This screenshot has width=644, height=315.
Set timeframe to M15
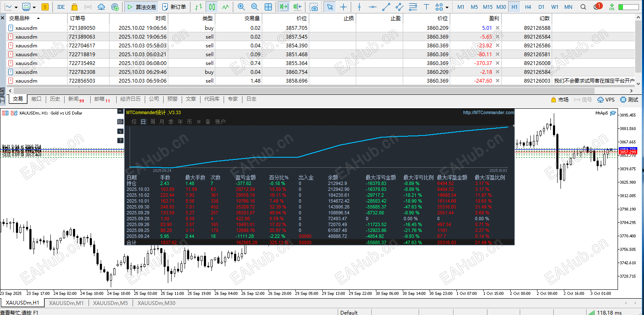(x=488, y=7)
